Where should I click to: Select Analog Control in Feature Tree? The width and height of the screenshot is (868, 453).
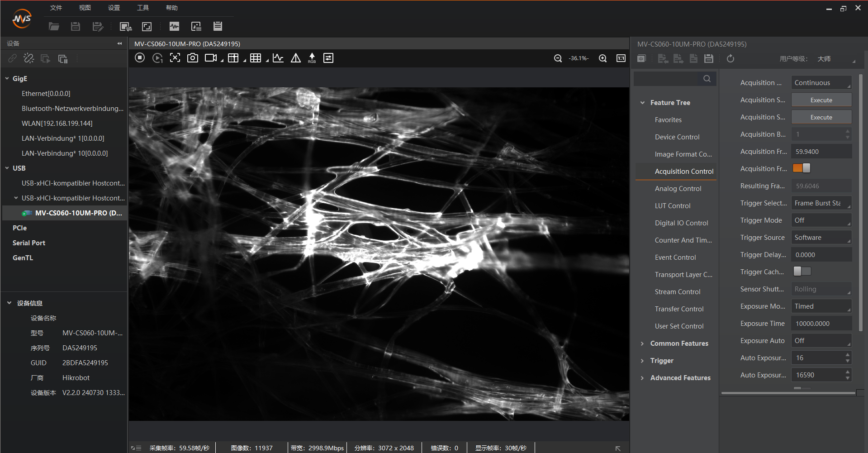[x=678, y=189]
